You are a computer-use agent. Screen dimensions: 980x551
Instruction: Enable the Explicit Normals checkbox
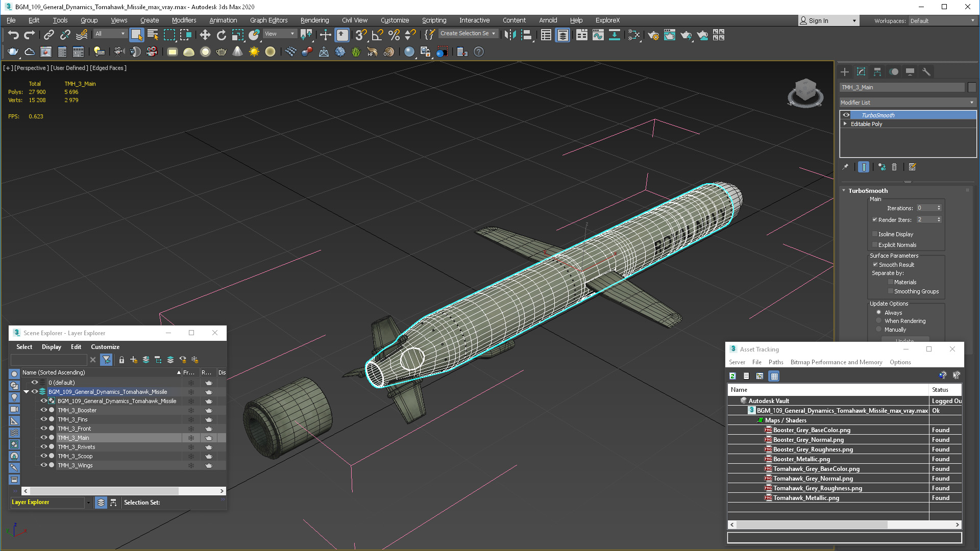coord(875,245)
